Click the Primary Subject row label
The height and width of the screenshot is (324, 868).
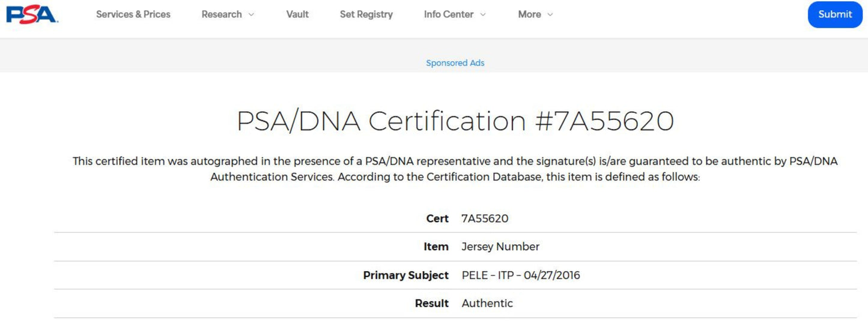406,275
